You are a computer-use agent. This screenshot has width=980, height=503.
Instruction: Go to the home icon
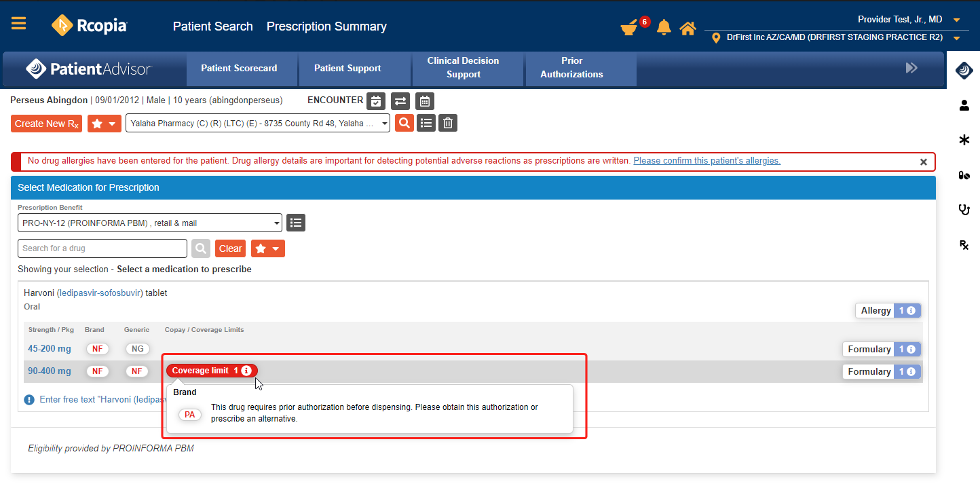[687, 28]
